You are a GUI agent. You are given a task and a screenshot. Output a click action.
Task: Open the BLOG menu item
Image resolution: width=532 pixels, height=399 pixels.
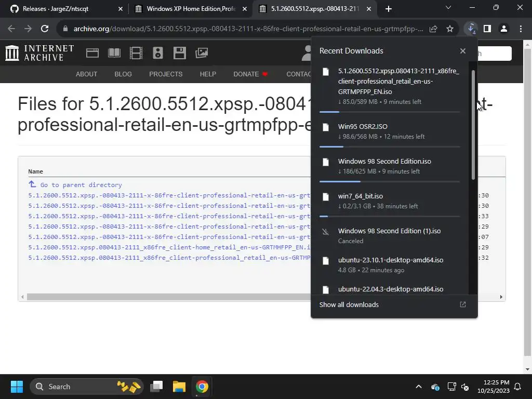coord(123,74)
